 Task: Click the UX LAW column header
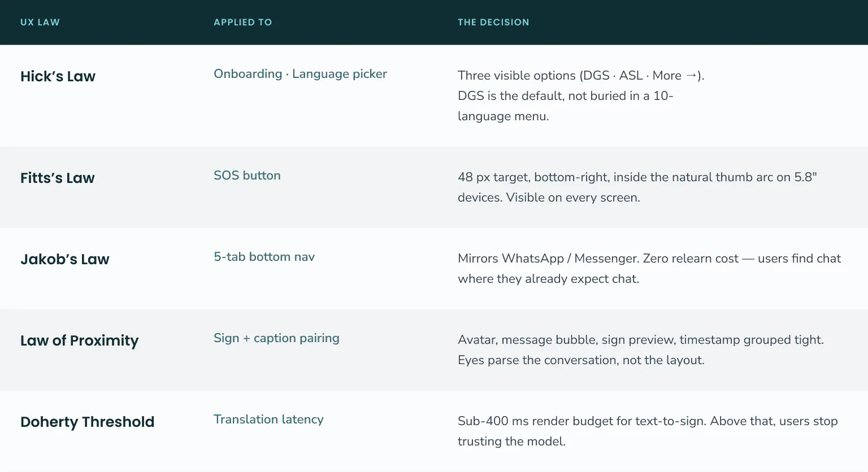pyautogui.click(x=40, y=23)
